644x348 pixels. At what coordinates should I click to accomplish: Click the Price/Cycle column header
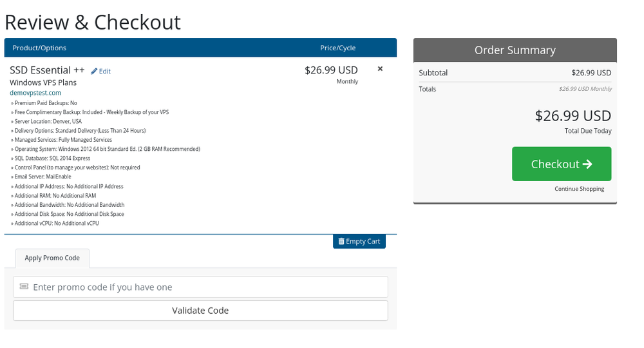(x=337, y=48)
